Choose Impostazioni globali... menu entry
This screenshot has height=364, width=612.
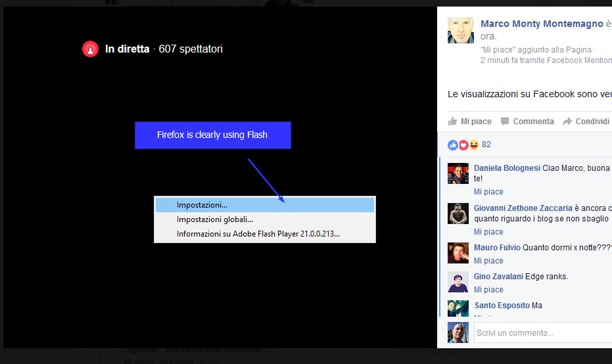point(265,219)
